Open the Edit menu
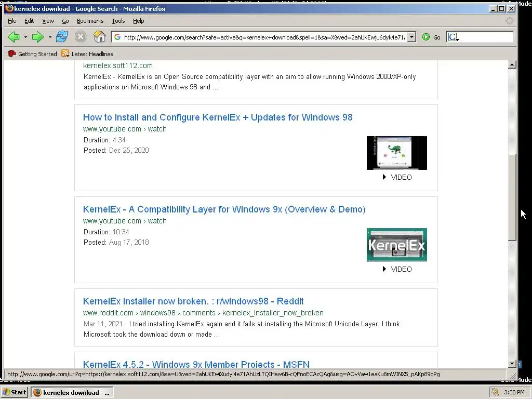The width and height of the screenshot is (532, 399). pos(29,21)
